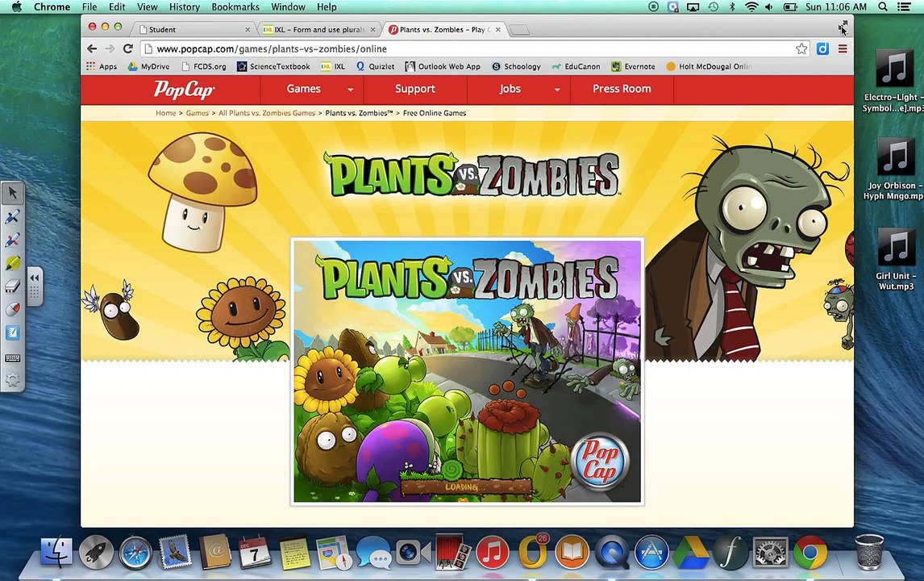Open iBooks from the Dock
This screenshot has width=924, height=581.
coord(572,554)
